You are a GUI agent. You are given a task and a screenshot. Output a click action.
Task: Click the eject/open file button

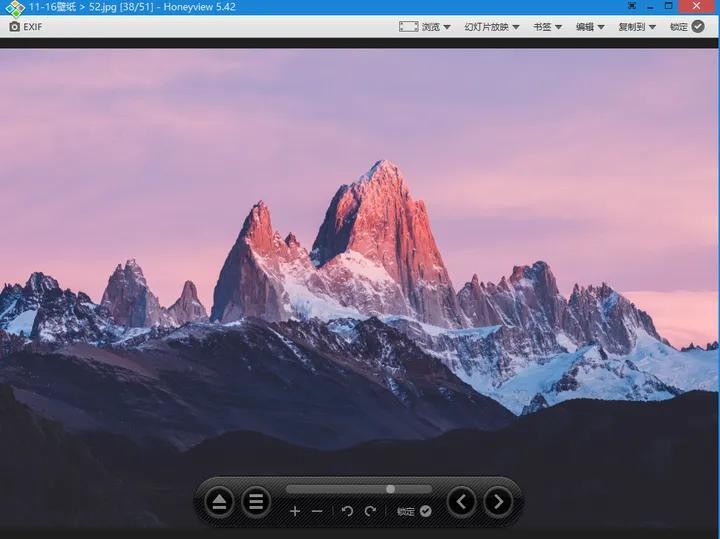coord(219,502)
